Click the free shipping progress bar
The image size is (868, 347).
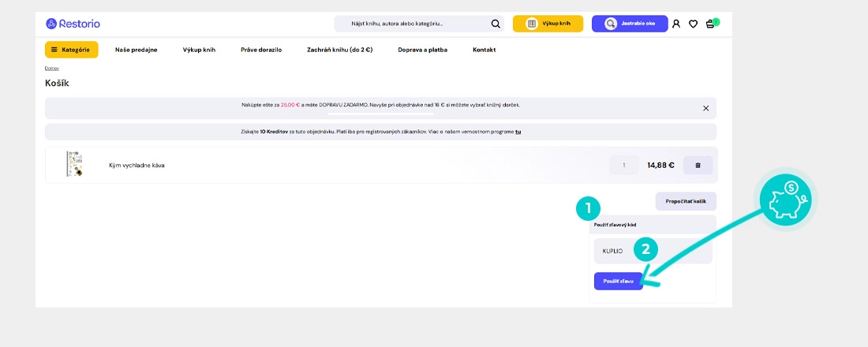pos(381,114)
